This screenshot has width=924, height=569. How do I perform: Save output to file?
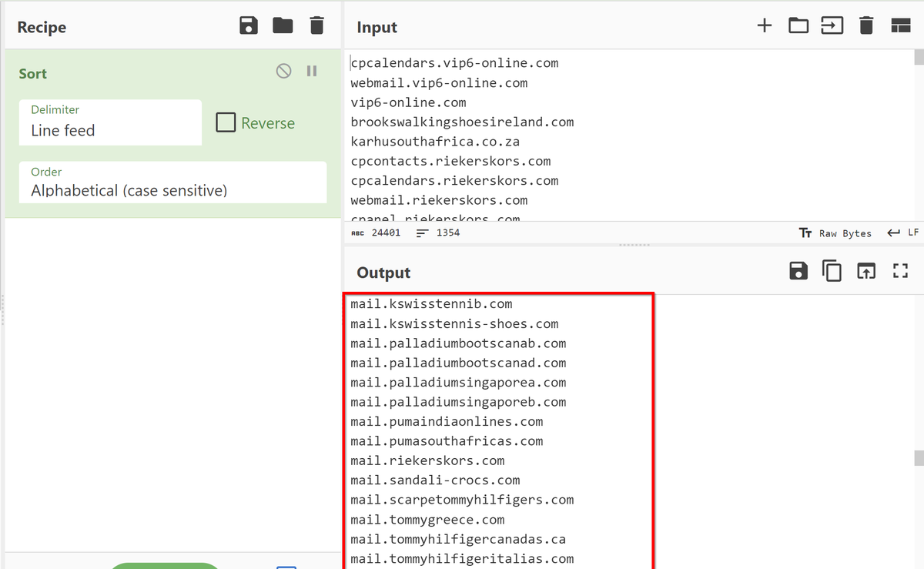point(798,271)
